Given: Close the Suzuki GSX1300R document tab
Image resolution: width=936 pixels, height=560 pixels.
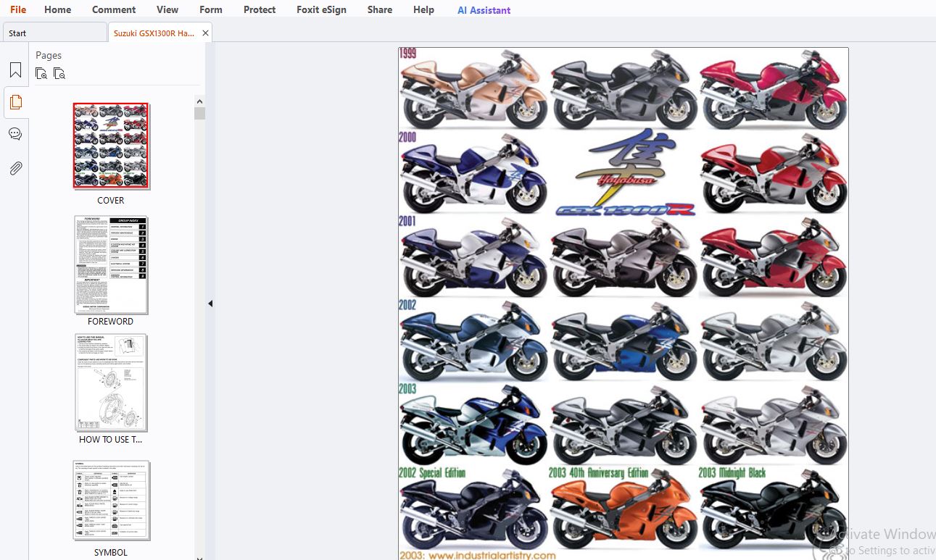Looking at the screenshot, I should (x=206, y=33).
